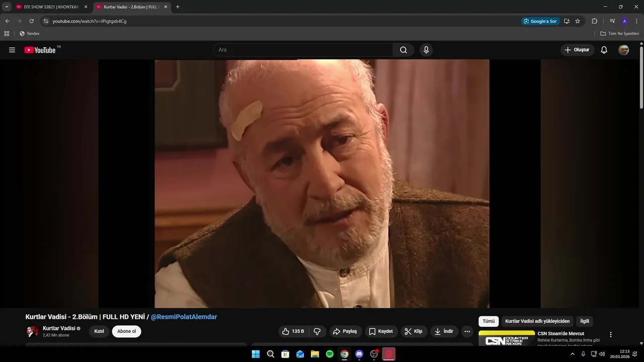Open the clock and date 12:15

click(620, 354)
